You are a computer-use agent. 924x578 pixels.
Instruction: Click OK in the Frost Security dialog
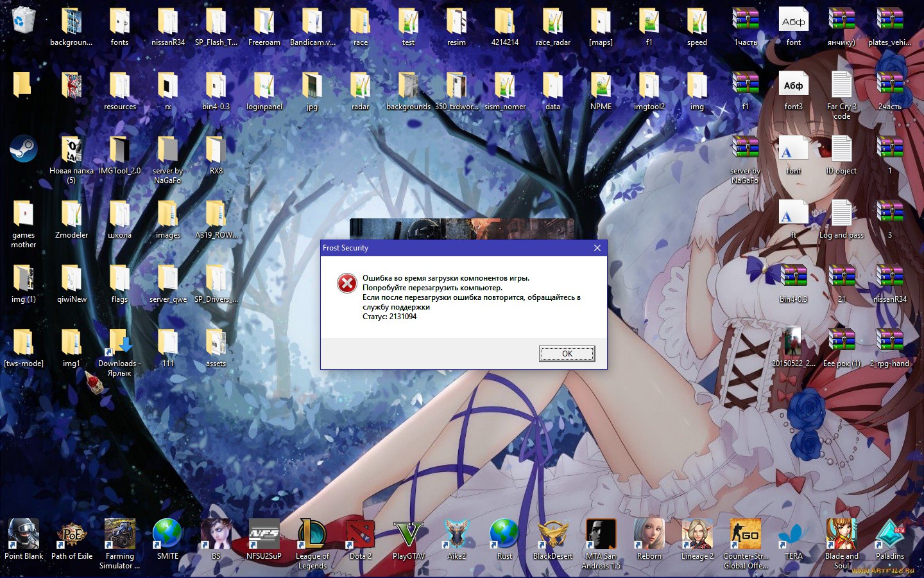tap(567, 354)
